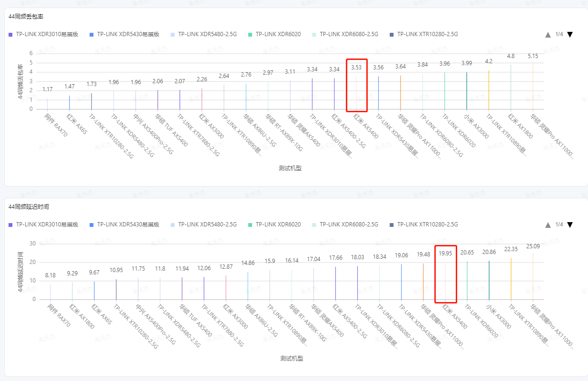This screenshot has width=588, height=381.
Task: Show next legend page in 44同频丢包率 chart
Action: click(569, 34)
